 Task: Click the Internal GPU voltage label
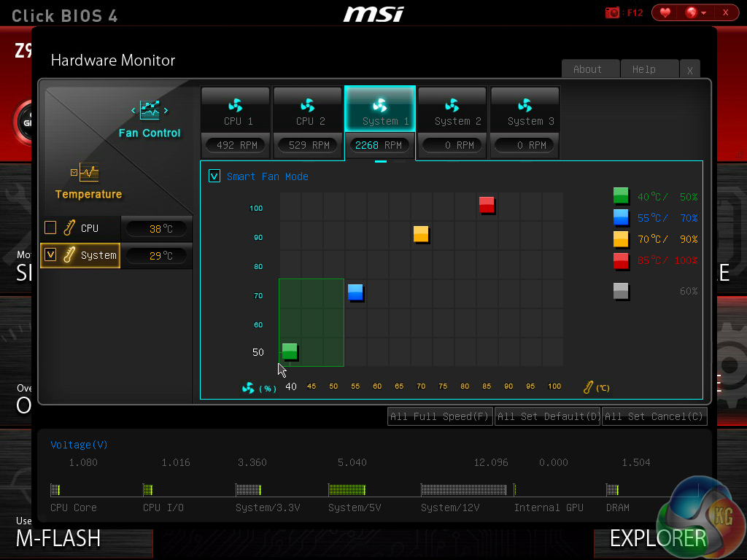(x=549, y=507)
